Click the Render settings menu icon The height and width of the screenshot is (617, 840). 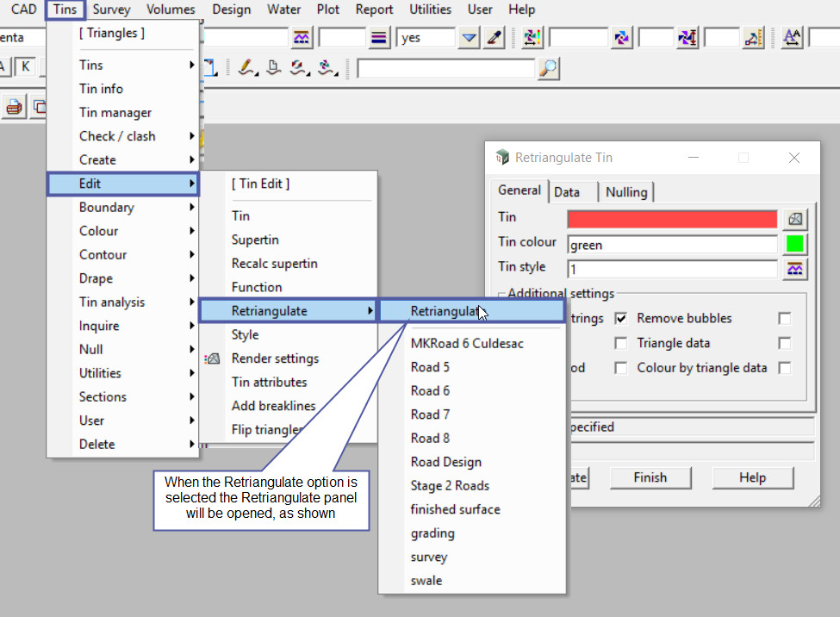pos(214,358)
